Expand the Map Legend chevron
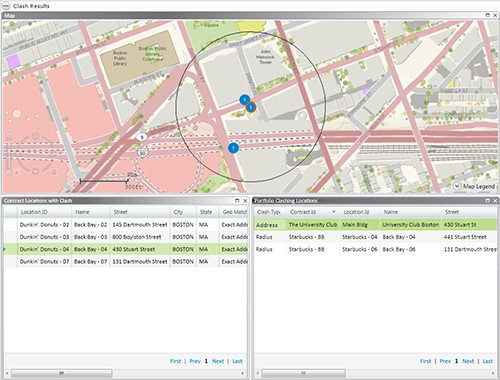 (457, 186)
